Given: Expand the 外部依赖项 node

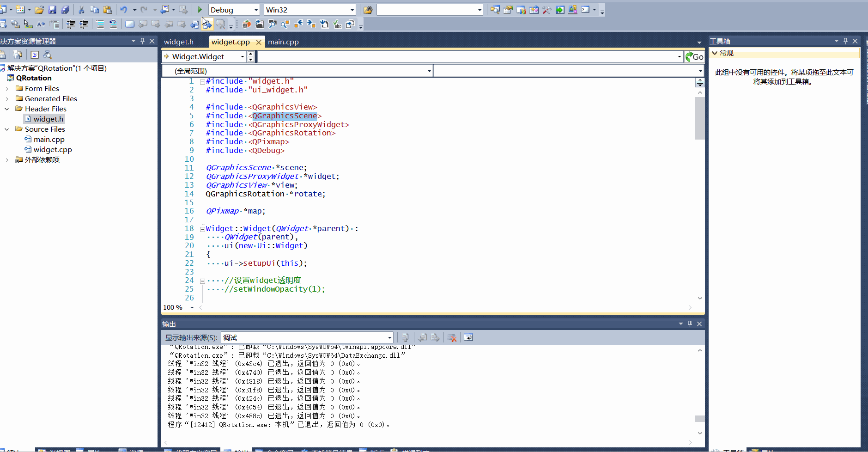Looking at the screenshot, I should pyautogui.click(x=7, y=159).
